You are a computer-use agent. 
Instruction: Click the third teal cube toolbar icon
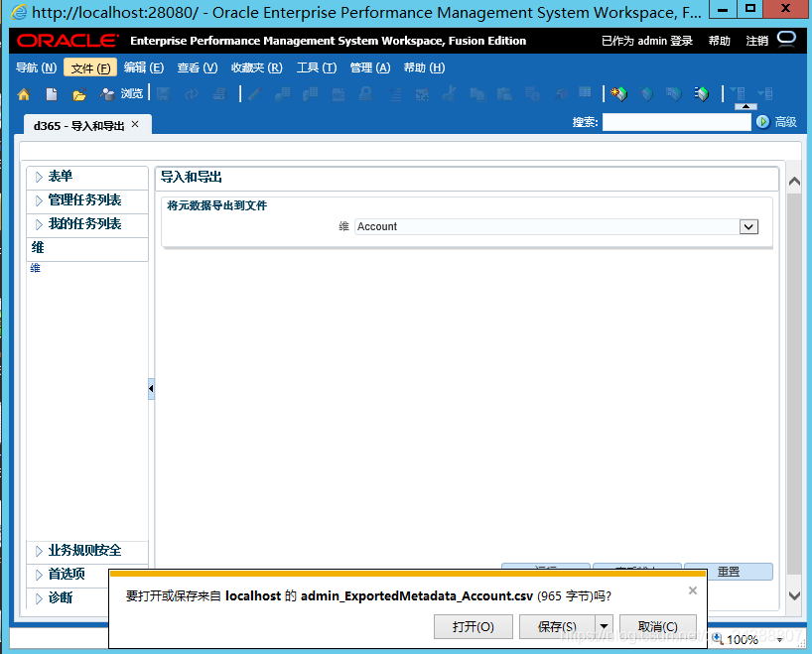pos(674,94)
